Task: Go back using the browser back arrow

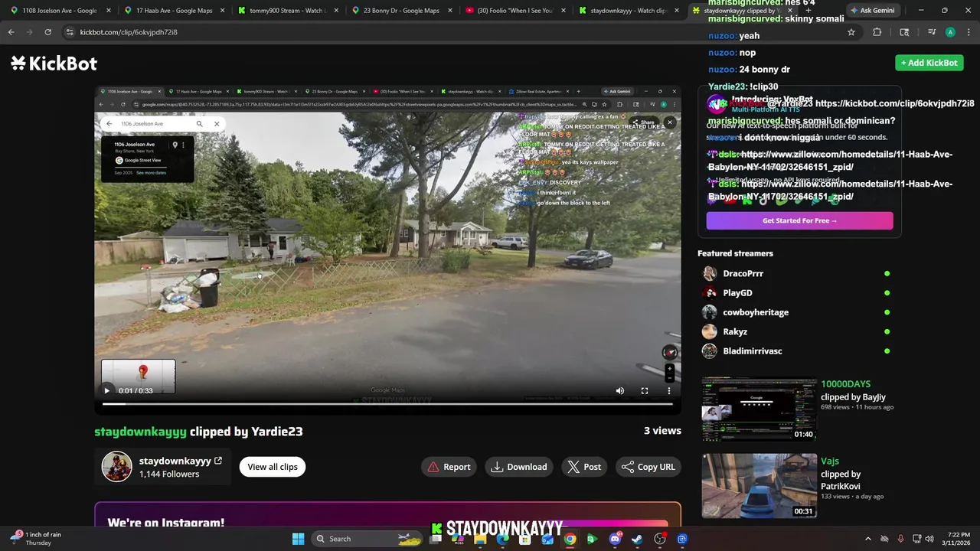Action: (11, 32)
